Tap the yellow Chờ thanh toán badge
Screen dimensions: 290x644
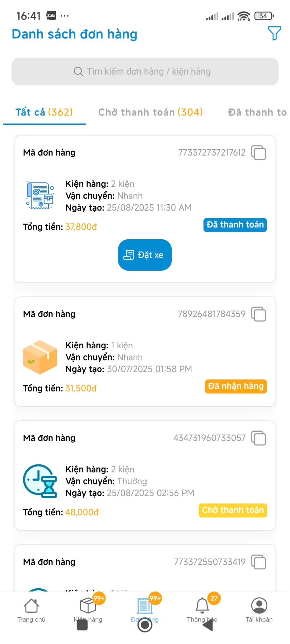(x=233, y=510)
